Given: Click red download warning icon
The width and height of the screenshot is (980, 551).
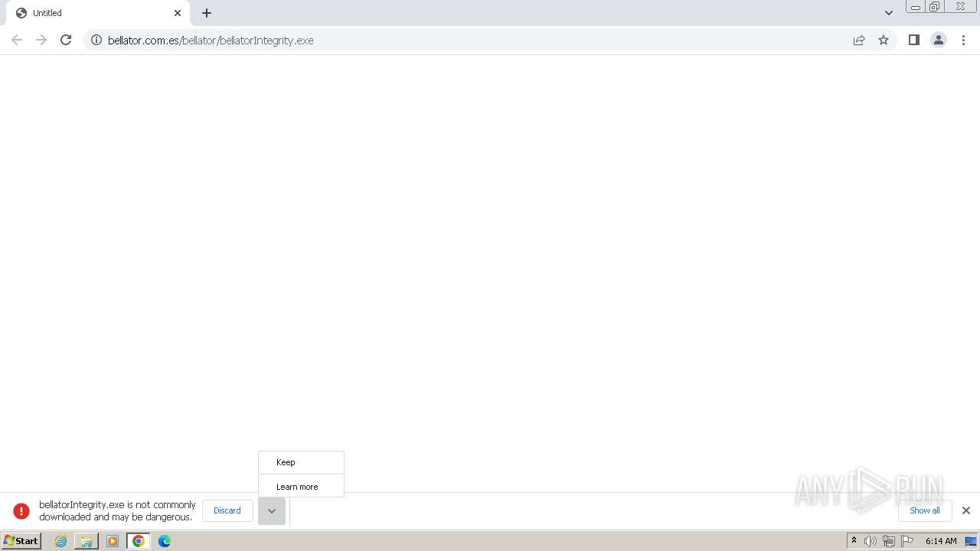Looking at the screenshot, I should click(21, 510).
